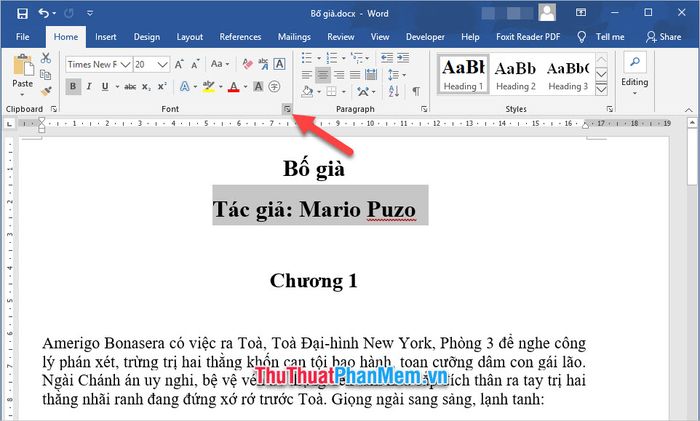Toggle show paragraph marks
Screen dimensions: 700x421
(x=416, y=92)
